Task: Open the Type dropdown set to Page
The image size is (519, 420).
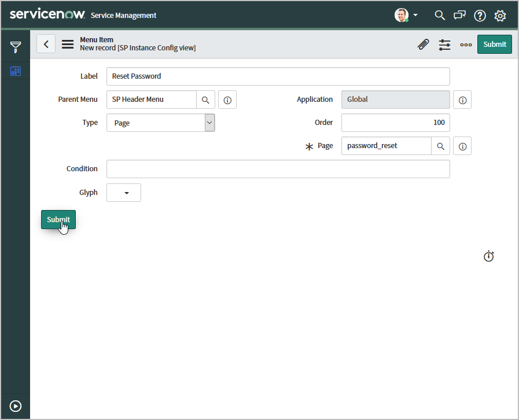Action: (x=161, y=123)
